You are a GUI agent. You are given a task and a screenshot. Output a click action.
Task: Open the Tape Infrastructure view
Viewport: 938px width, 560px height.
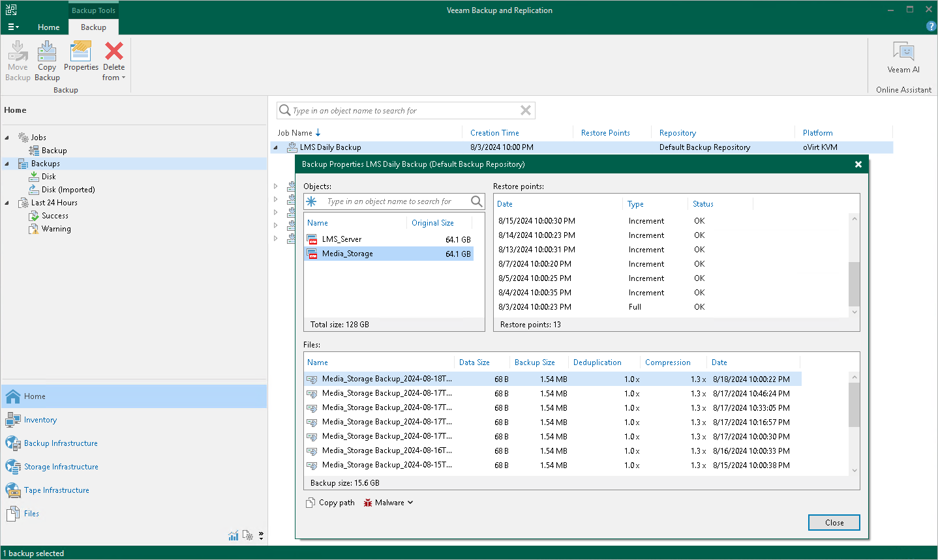tap(56, 490)
